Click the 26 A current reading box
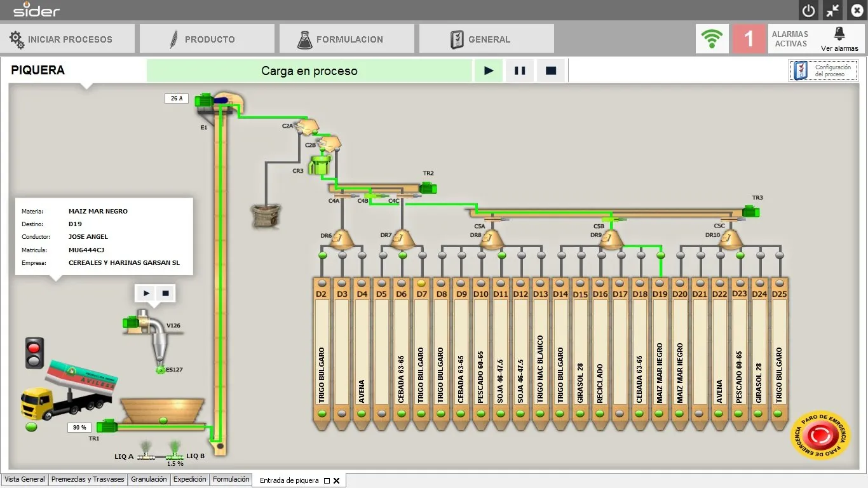The width and height of the screenshot is (868, 488). [x=177, y=98]
